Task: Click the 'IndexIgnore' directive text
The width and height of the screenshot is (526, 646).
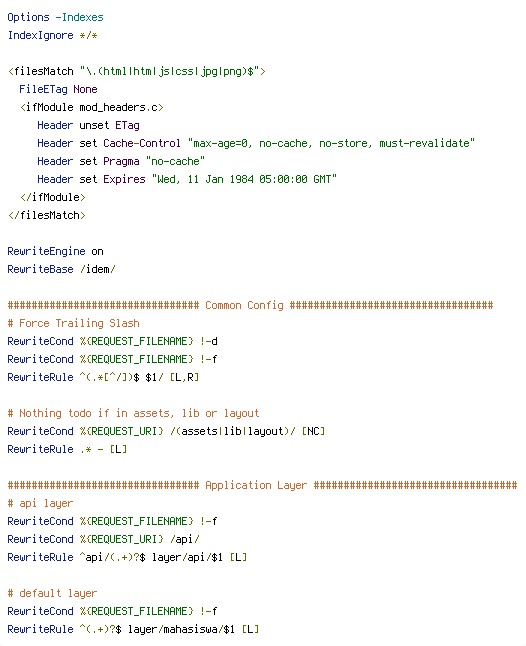Action: [40, 35]
